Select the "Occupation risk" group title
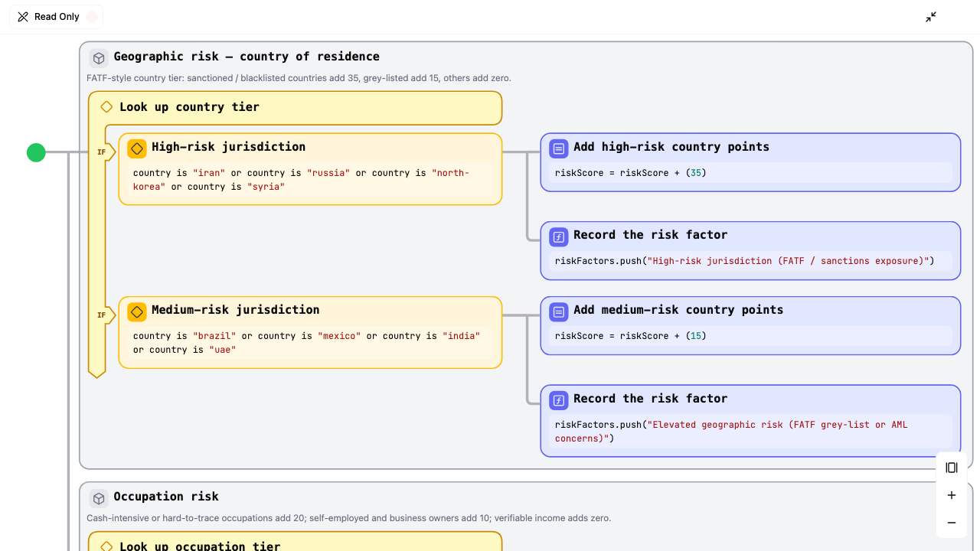The width and height of the screenshot is (980, 551). pyautogui.click(x=166, y=497)
